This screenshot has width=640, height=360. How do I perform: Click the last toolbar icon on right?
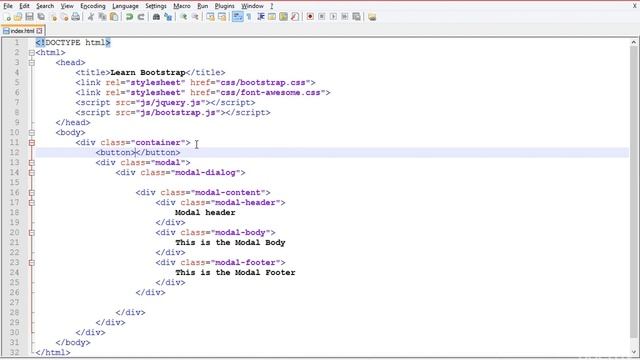(x=372, y=17)
